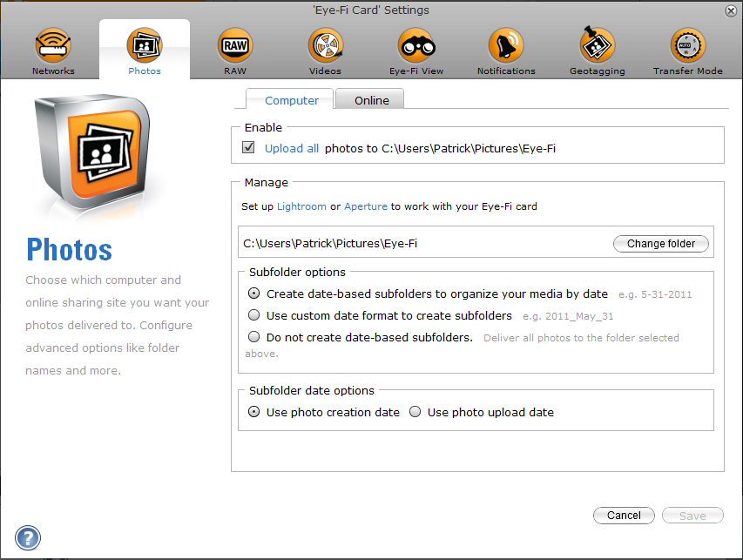Click the Save button

pyautogui.click(x=692, y=516)
